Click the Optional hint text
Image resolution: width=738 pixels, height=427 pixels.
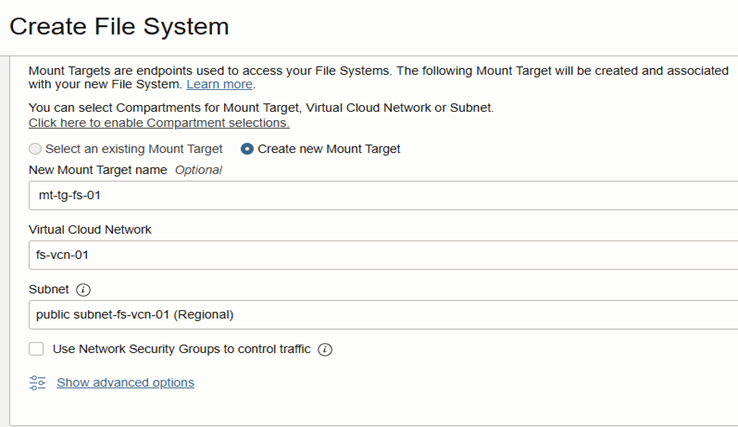199,170
